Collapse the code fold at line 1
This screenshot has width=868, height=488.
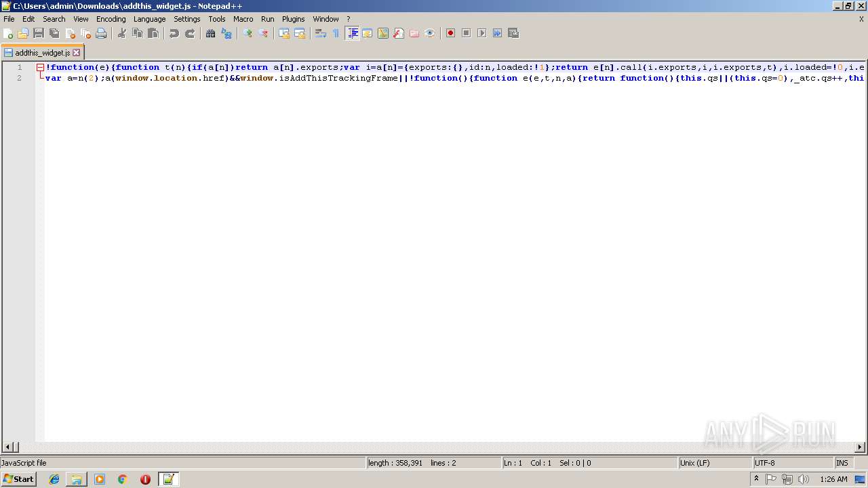pos(41,67)
